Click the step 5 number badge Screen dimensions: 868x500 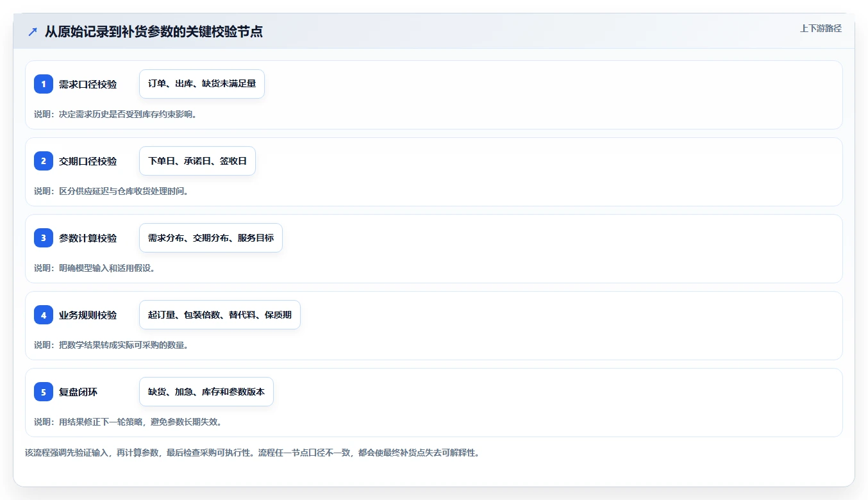tap(44, 392)
